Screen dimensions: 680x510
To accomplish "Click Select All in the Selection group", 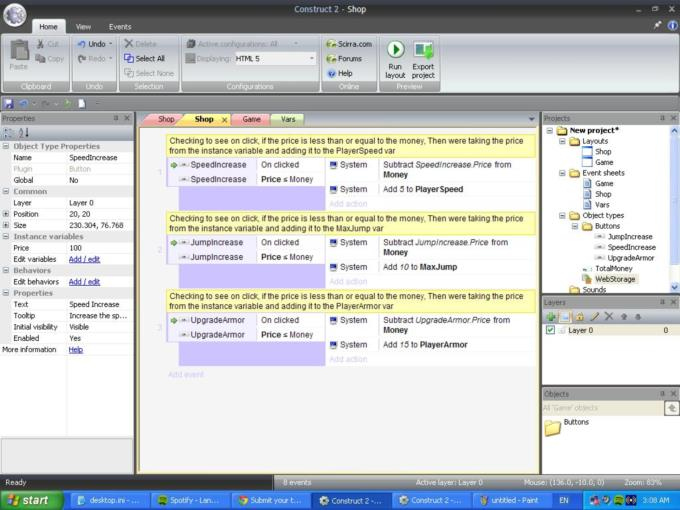I will pos(144,59).
